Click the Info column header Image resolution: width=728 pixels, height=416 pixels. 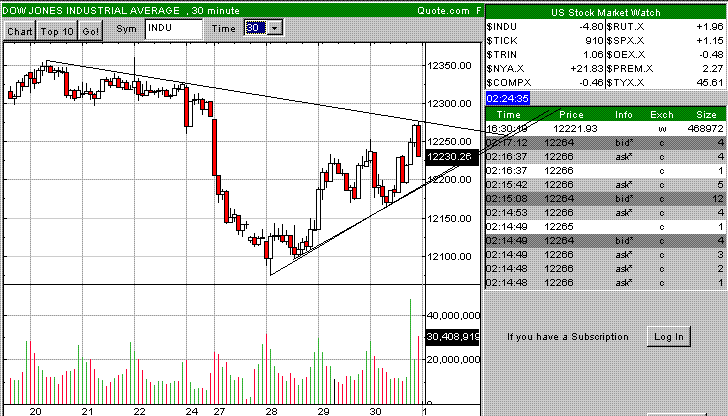[x=624, y=115]
